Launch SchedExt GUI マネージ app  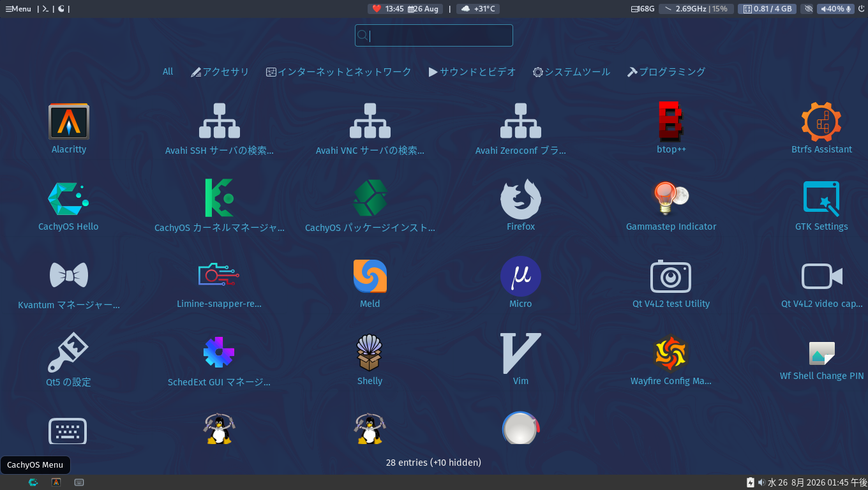pyautogui.click(x=220, y=360)
